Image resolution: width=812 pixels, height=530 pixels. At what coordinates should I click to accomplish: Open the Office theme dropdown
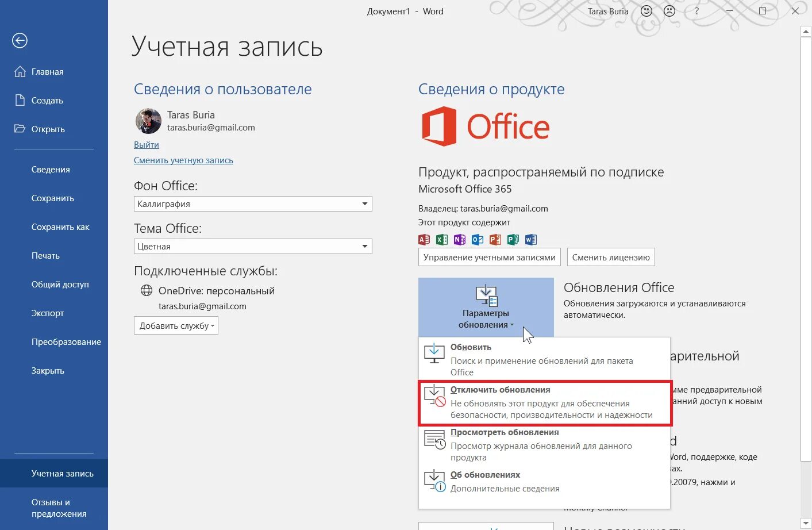coord(253,246)
